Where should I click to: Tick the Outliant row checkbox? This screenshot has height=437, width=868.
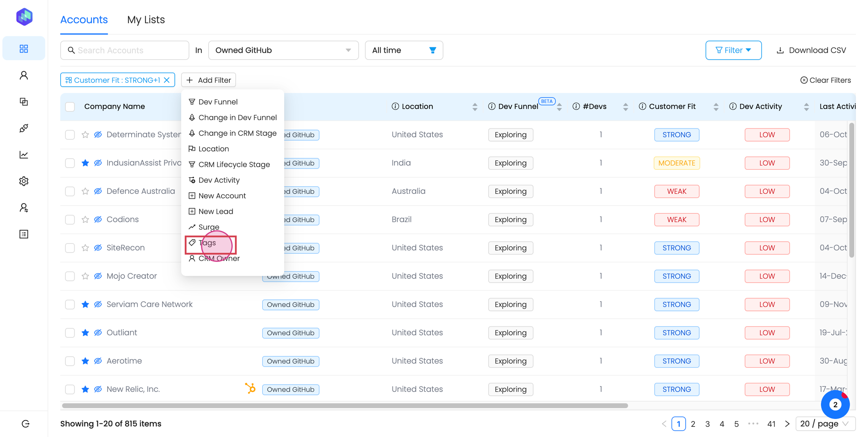[x=70, y=333]
